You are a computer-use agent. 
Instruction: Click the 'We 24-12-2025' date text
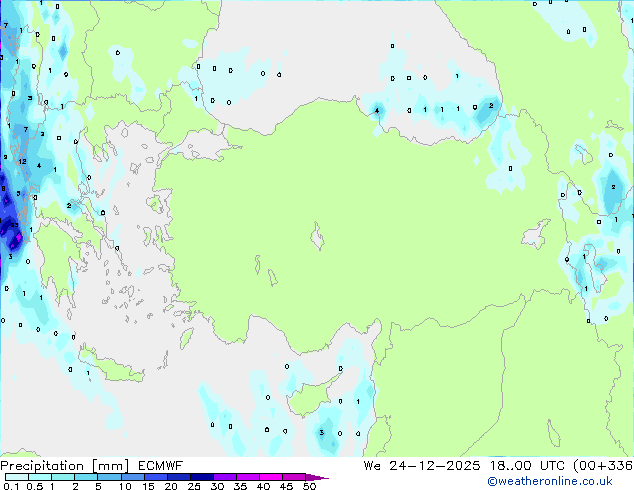pyautogui.click(x=422, y=466)
